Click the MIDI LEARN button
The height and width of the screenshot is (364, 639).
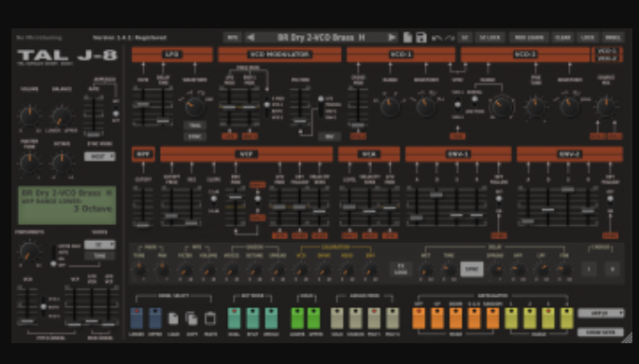click(529, 38)
